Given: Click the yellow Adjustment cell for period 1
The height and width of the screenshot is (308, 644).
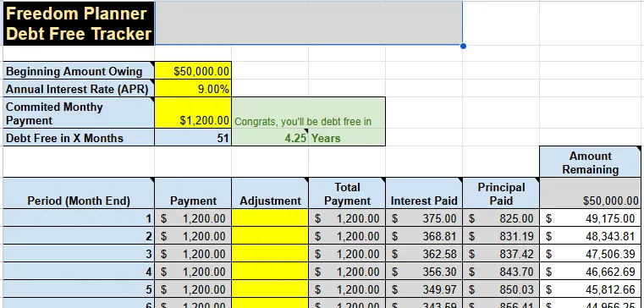Looking at the screenshot, I should pyautogui.click(x=270, y=217).
